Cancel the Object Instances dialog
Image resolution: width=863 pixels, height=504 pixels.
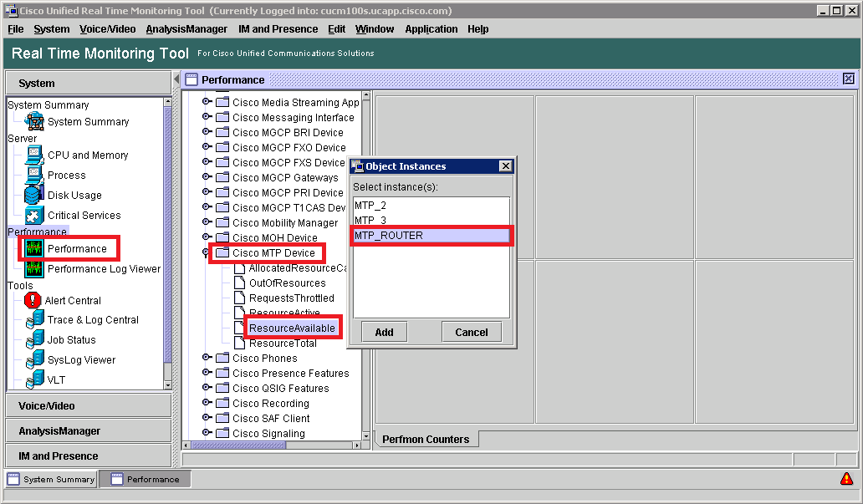471,332
